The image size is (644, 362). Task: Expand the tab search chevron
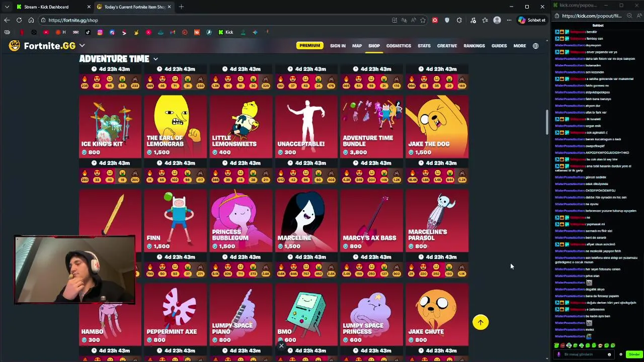pyautogui.click(x=7, y=7)
